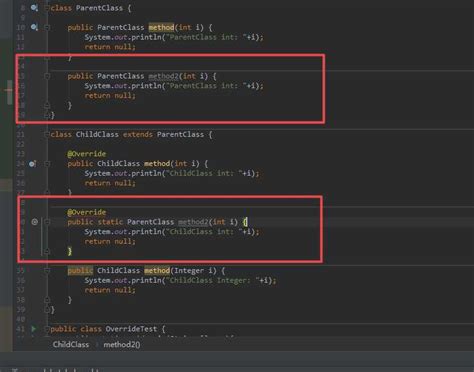Collapse ParentClass method(int i) fold marker
The image size is (474, 372).
pyautogui.click(x=47, y=27)
